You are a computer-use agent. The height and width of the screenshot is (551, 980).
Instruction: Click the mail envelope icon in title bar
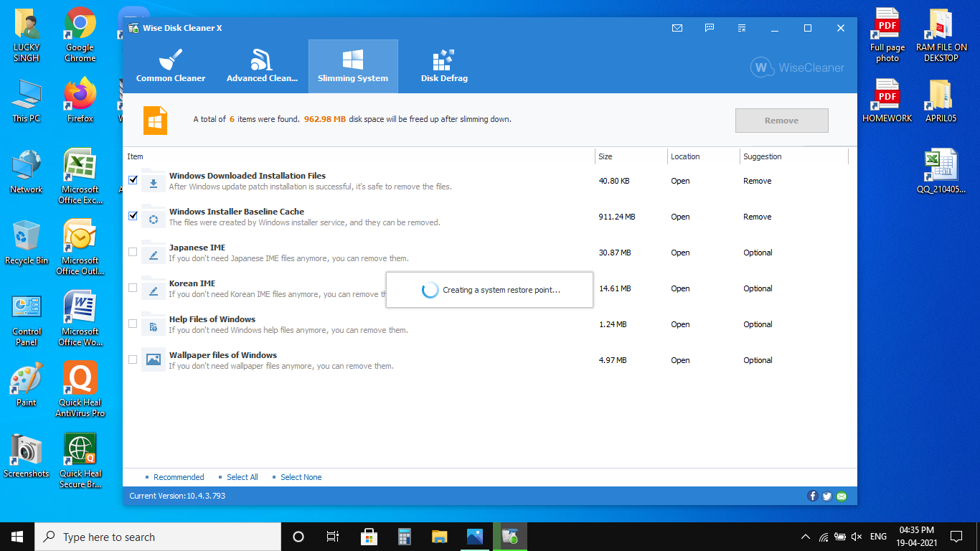(x=677, y=28)
